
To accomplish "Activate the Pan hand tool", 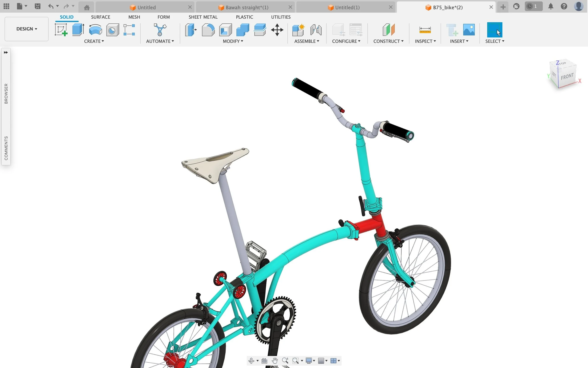I will 275,360.
